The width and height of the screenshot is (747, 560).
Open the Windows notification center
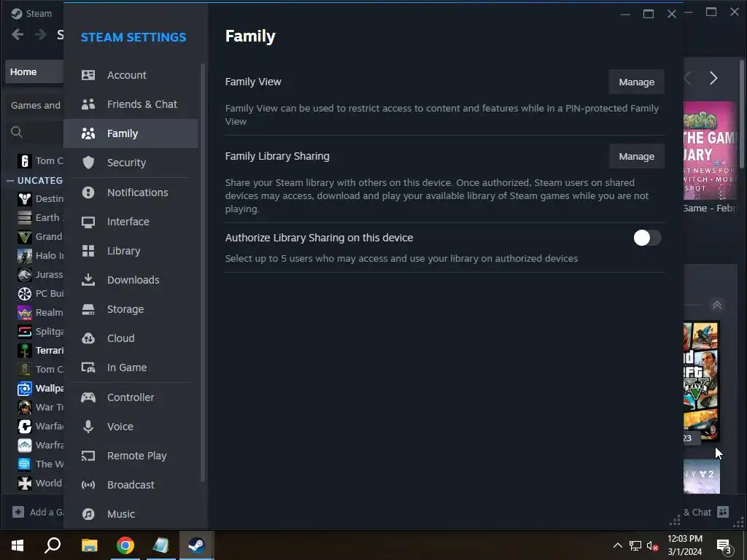(724, 545)
